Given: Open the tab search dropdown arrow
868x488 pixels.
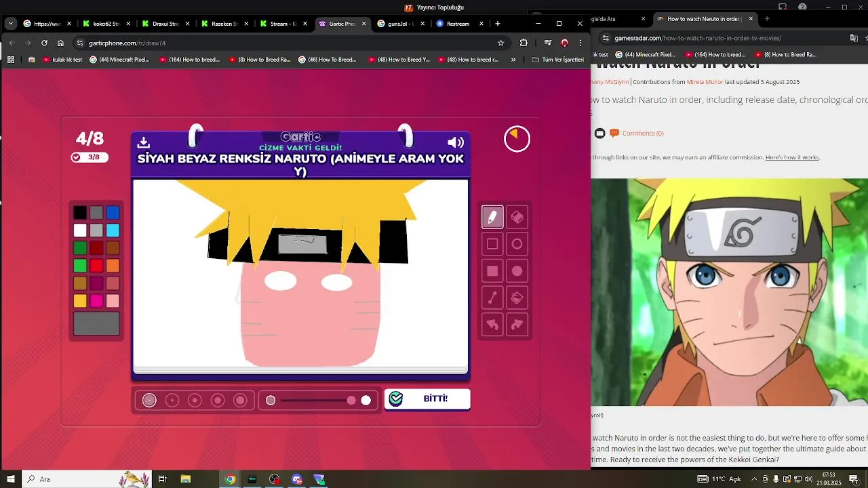Looking at the screenshot, I should [11, 24].
